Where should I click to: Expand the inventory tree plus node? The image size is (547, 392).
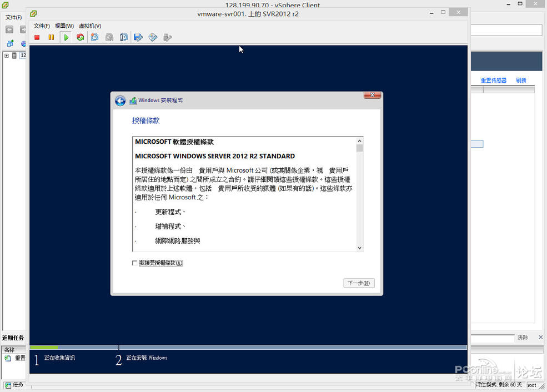7,56
